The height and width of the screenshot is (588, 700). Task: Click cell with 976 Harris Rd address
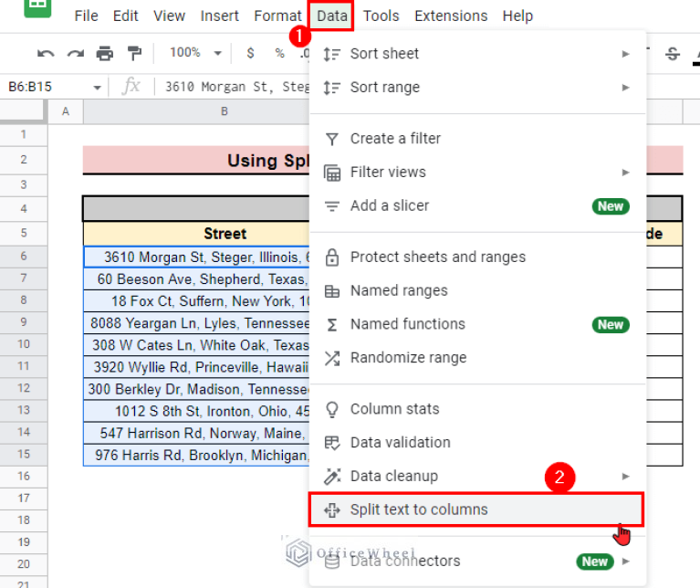tap(196, 455)
